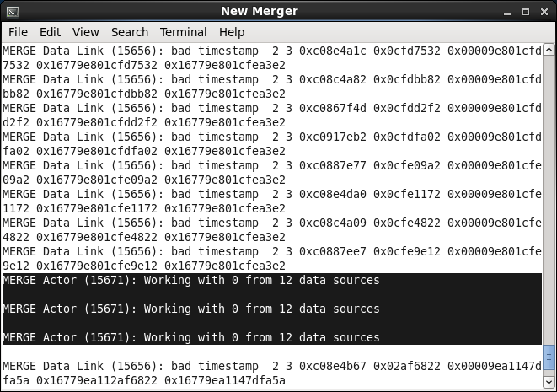Screen dimensions: 557x392
Task: Minimize the New Merger window
Action: [509, 11]
